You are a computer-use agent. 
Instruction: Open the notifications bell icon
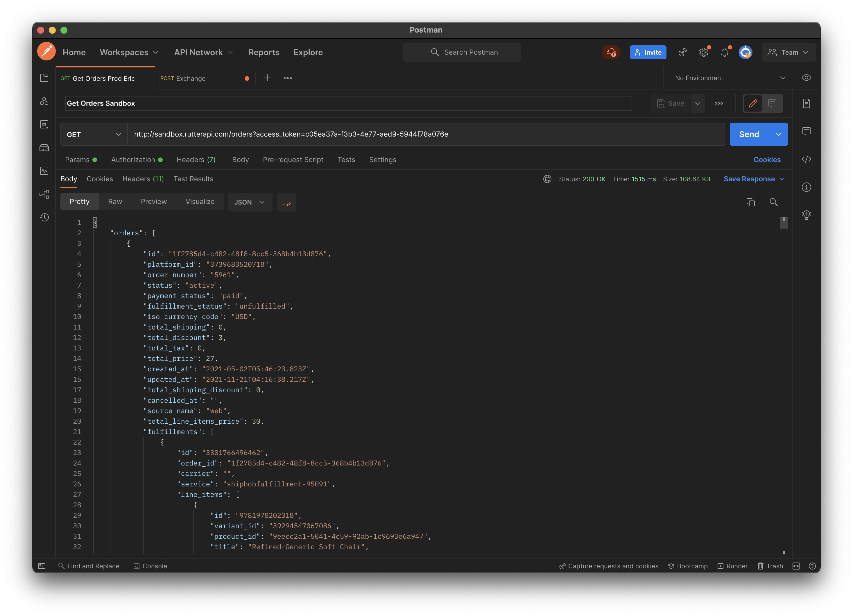725,52
